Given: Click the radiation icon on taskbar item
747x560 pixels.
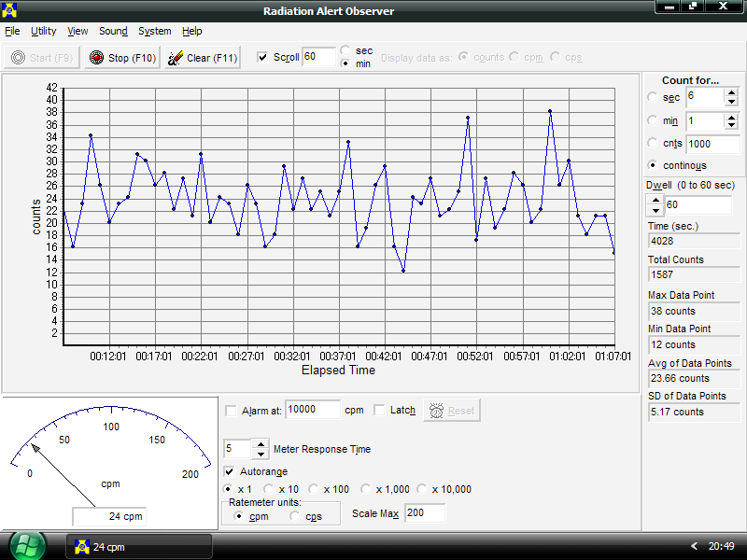Looking at the screenshot, I should click(82, 547).
